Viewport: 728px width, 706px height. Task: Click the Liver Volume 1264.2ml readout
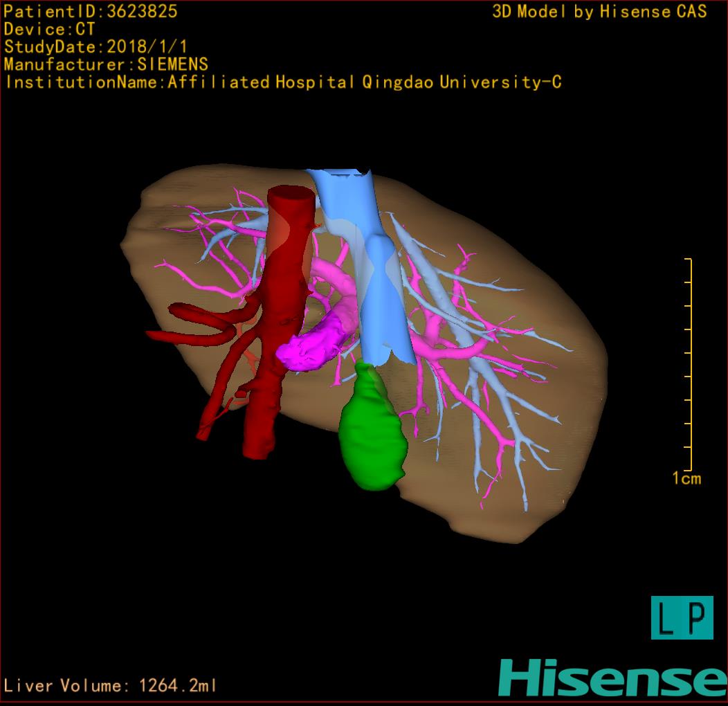(x=111, y=686)
